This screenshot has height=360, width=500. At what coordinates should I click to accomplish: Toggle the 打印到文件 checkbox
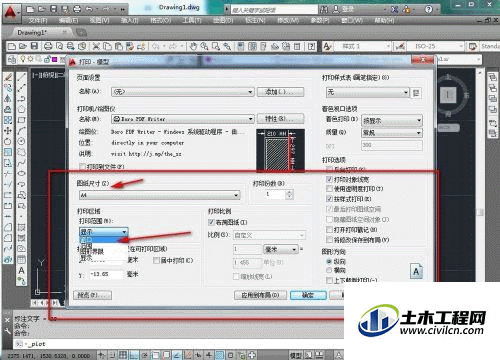[x=82, y=166]
